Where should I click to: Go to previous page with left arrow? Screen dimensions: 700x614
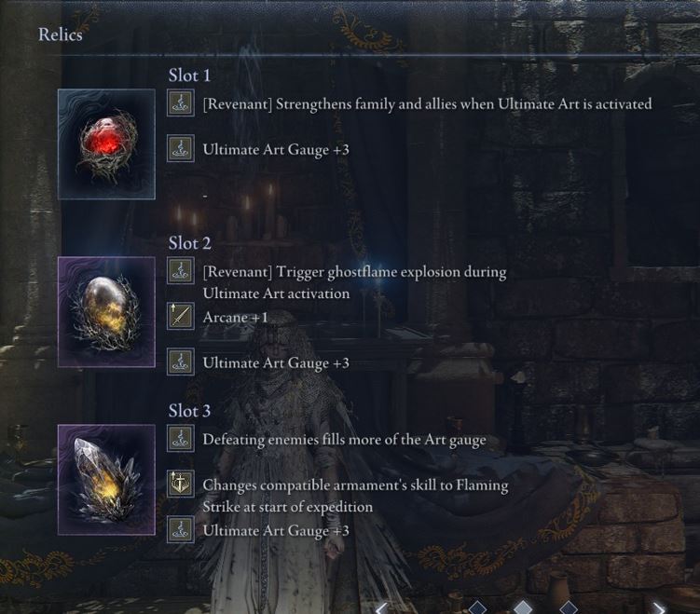(x=382, y=608)
